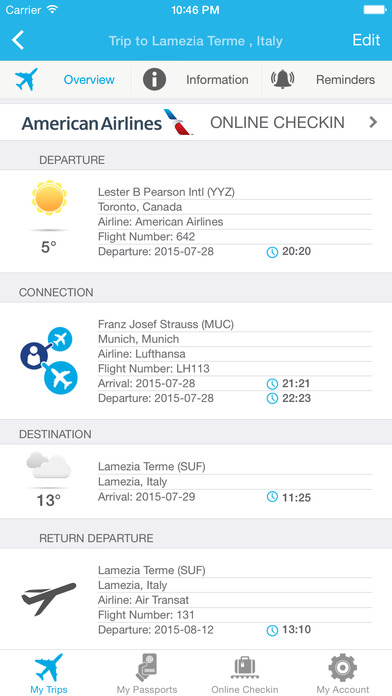Tap the American Airlines logo
The height and width of the screenshot is (696, 392).
pyautogui.click(x=107, y=122)
